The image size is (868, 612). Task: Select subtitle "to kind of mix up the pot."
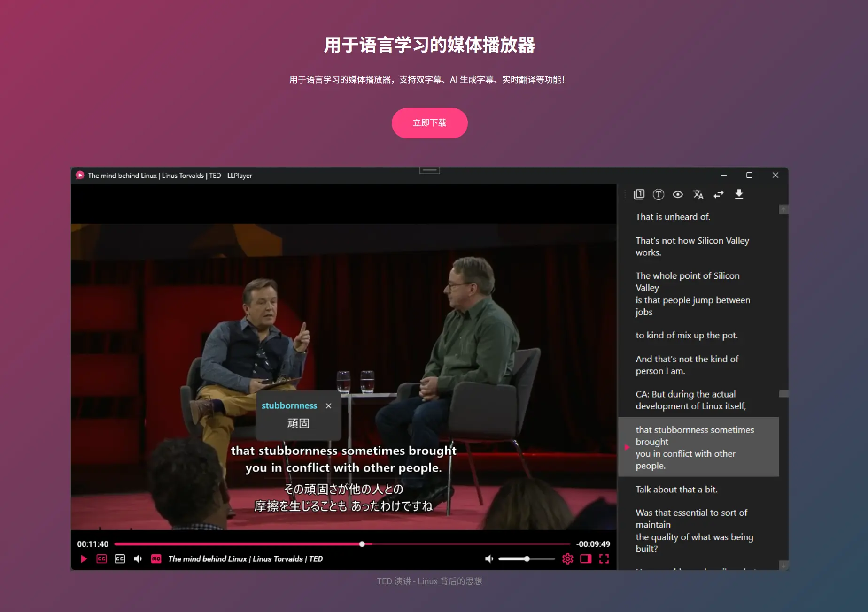(686, 335)
